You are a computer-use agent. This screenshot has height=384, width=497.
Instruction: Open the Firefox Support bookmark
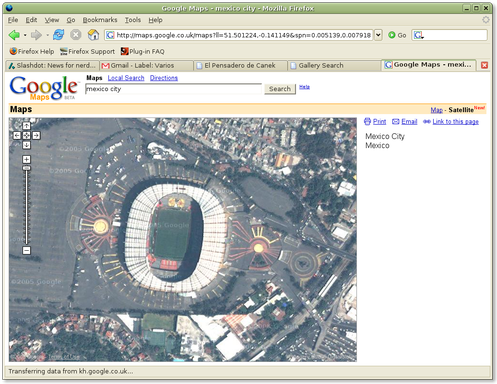pyautogui.click(x=87, y=51)
